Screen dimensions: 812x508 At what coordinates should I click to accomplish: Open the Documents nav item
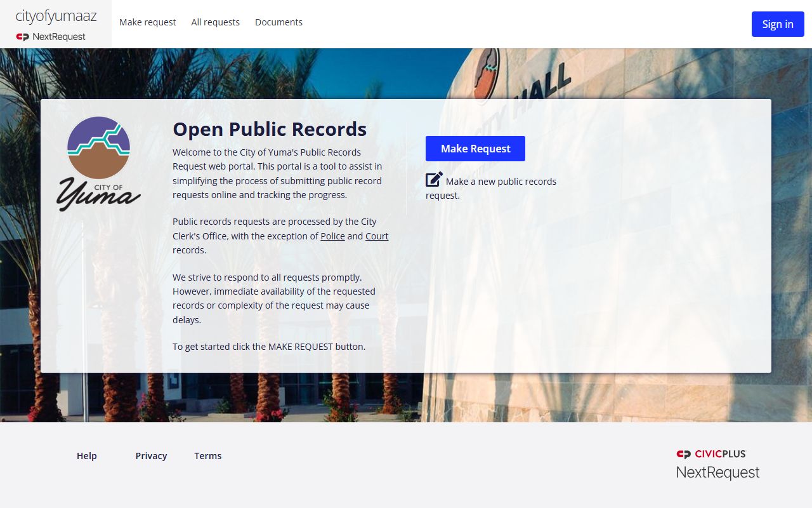click(278, 22)
